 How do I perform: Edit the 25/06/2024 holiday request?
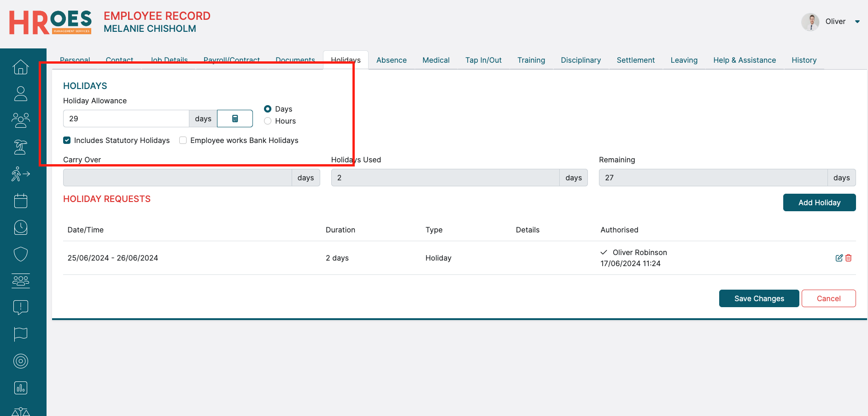[839, 258]
